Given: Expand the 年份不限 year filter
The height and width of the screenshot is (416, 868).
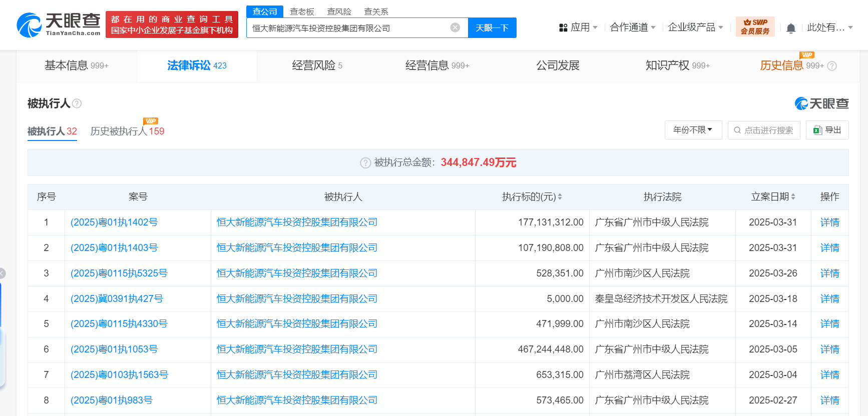Looking at the screenshot, I should click(x=693, y=130).
